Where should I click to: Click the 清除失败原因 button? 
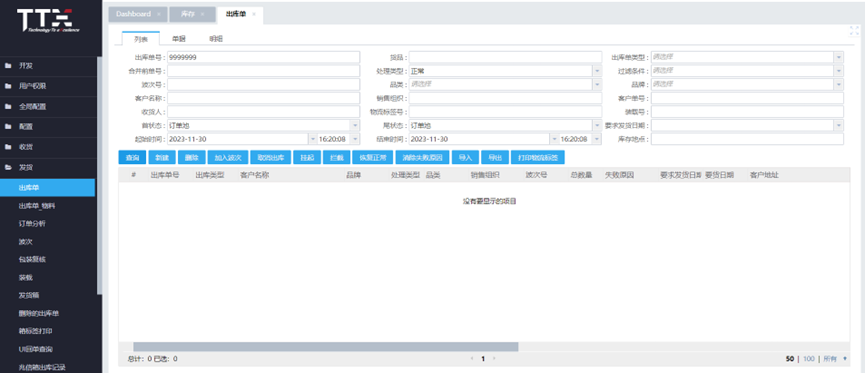(x=422, y=157)
